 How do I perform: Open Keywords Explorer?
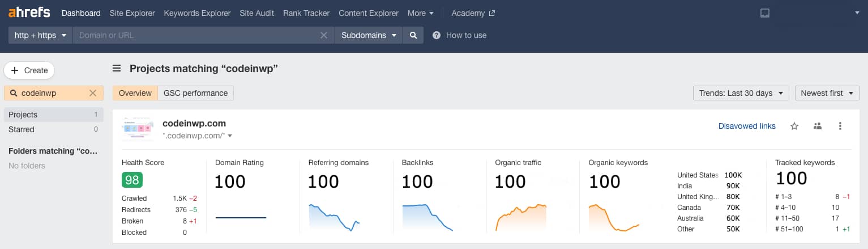coord(197,13)
